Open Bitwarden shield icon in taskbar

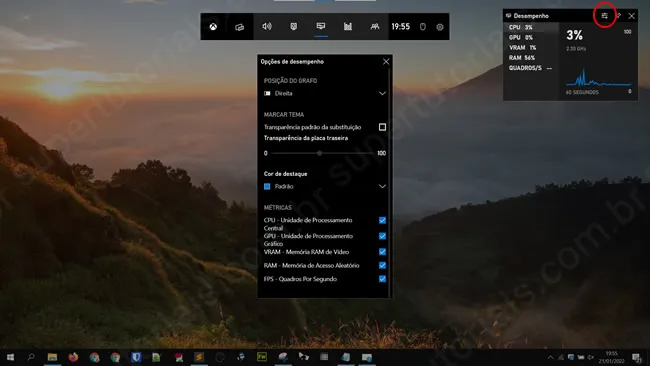click(x=136, y=357)
